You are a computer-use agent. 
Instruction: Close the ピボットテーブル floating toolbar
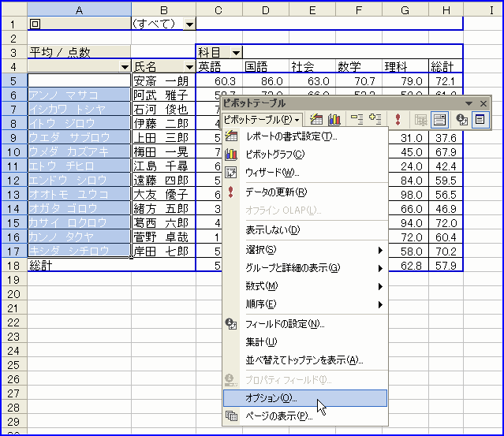coord(483,103)
